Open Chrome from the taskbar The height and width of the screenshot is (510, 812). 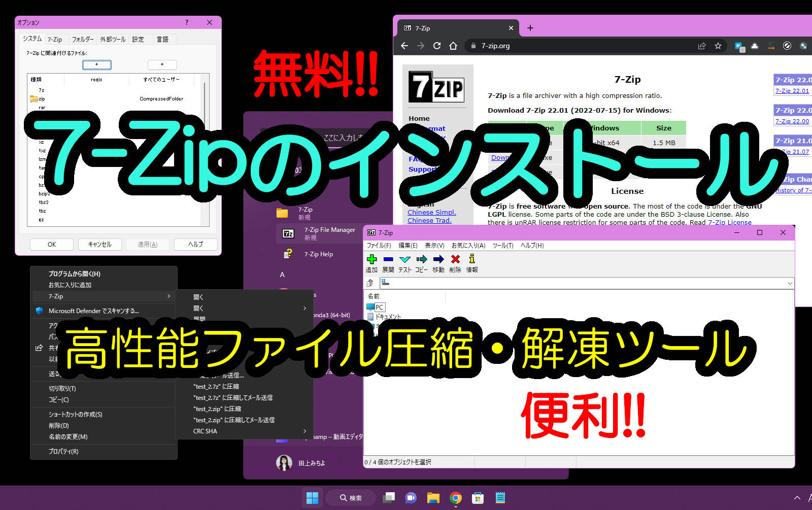tap(455, 498)
